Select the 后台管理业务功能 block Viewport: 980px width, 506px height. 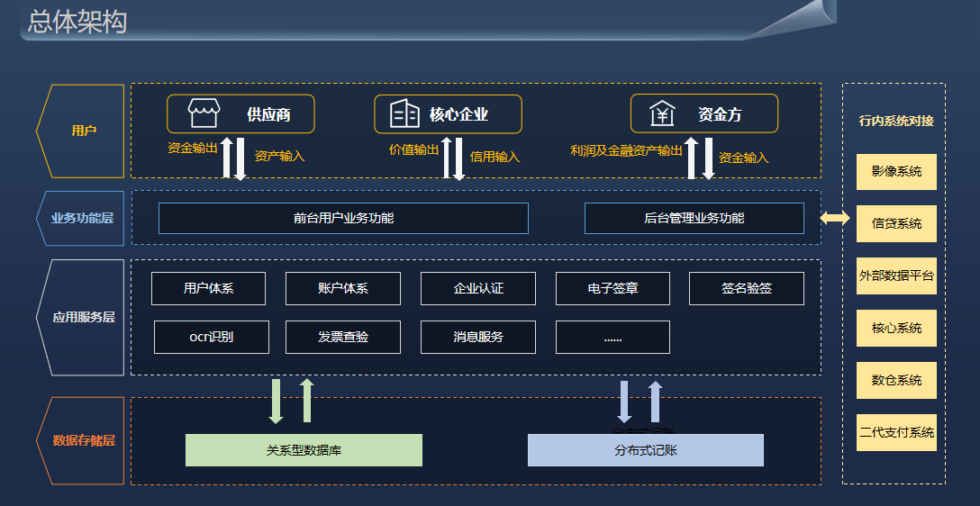[x=694, y=218]
